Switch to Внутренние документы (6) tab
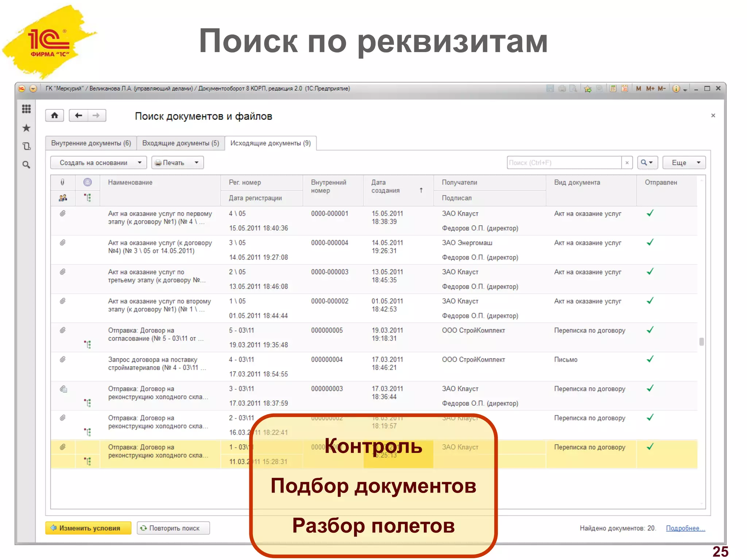 coord(91,143)
